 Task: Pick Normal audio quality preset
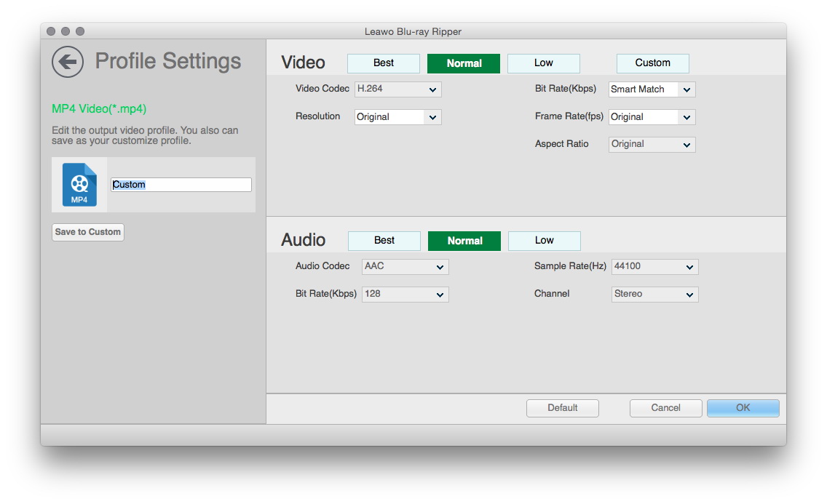coord(464,241)
